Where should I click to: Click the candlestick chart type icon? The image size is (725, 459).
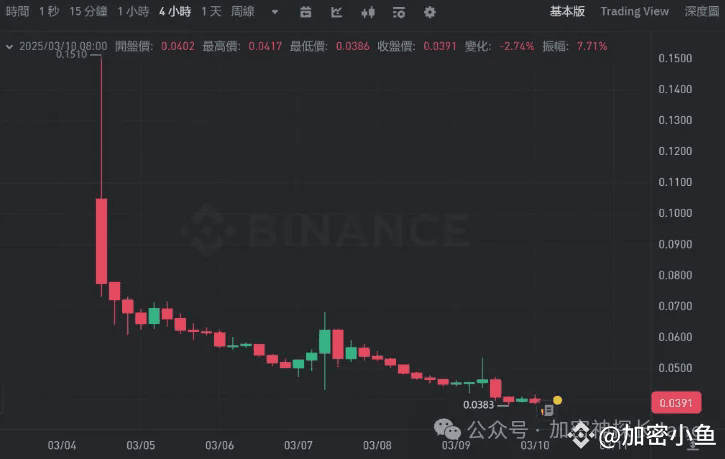pyautogui.click(x=368, y=12)
